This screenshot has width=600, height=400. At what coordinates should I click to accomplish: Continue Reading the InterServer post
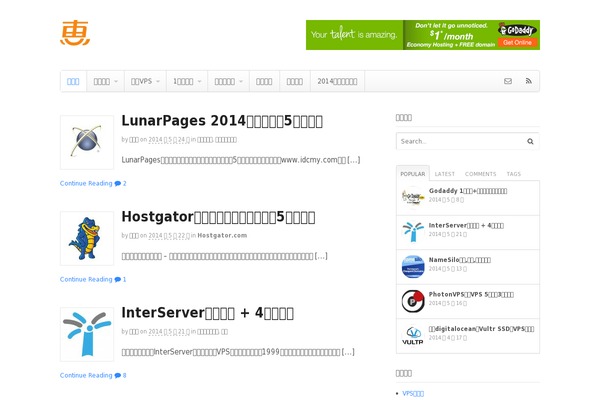(x=86, y=376)
